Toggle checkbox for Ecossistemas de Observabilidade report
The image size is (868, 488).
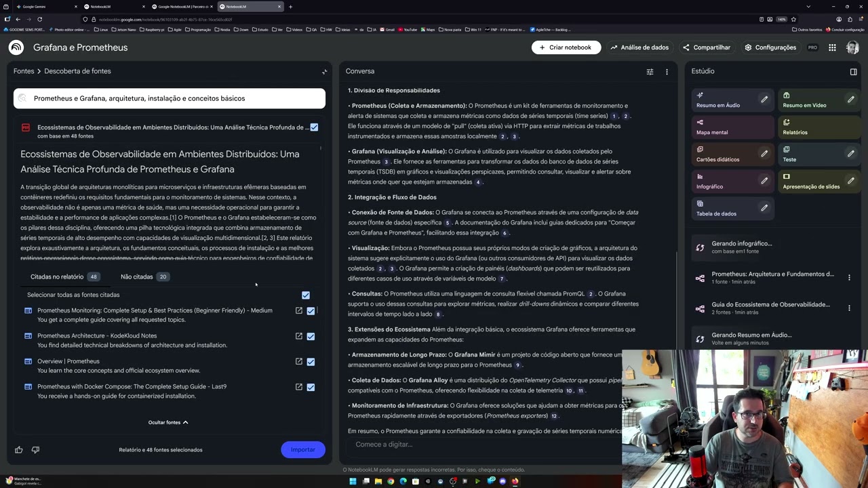(314, 127)
